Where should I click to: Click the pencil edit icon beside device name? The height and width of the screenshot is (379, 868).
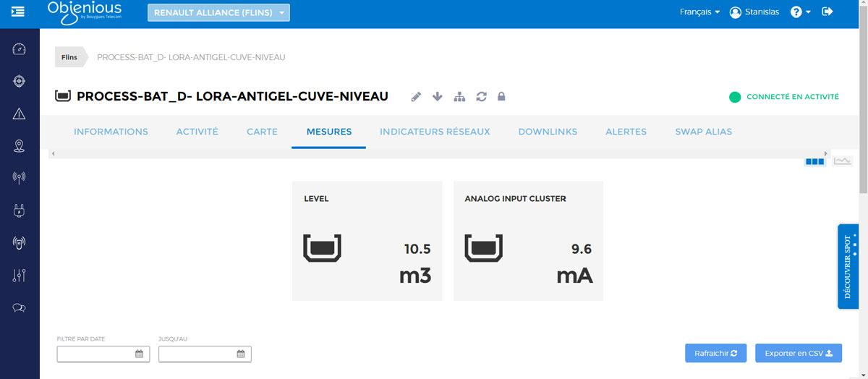coord(416,97)
